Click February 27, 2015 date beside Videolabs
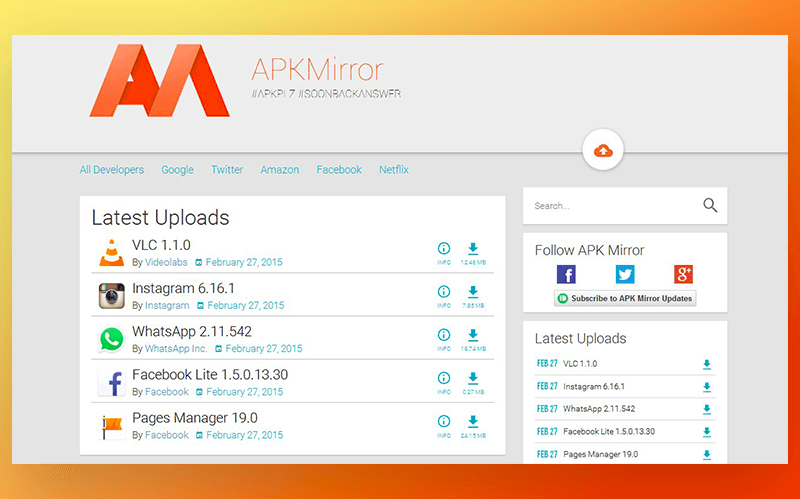The width and height of the screenshot is (800, 499). (x=244, y=262)
